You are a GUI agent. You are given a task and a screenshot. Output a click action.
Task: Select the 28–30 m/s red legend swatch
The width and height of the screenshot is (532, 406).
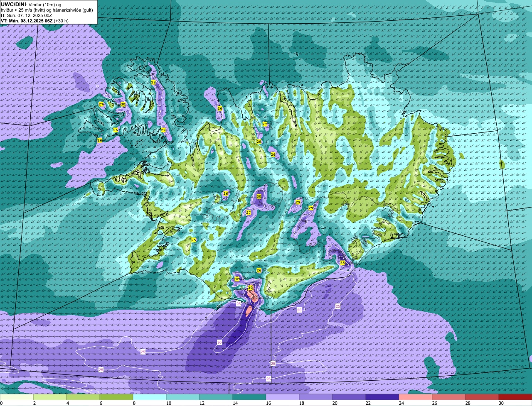tap(482, 397)
